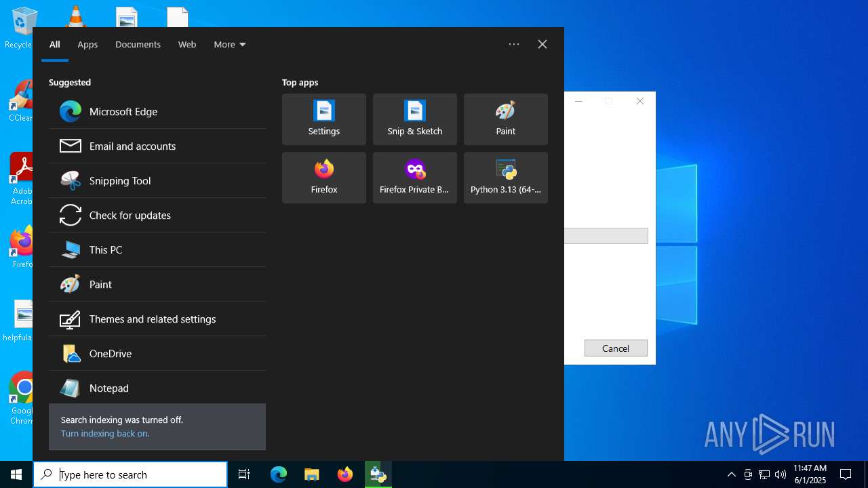Click 'Search indexing was turned off.' text
Viewport: 868px width, 488px height.
[x=122, y=420]
